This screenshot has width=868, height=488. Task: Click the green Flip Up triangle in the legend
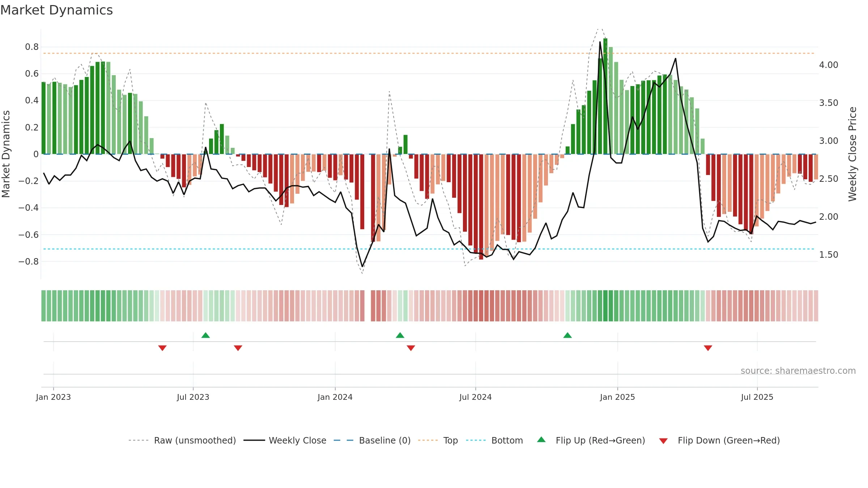click(541, 440)
